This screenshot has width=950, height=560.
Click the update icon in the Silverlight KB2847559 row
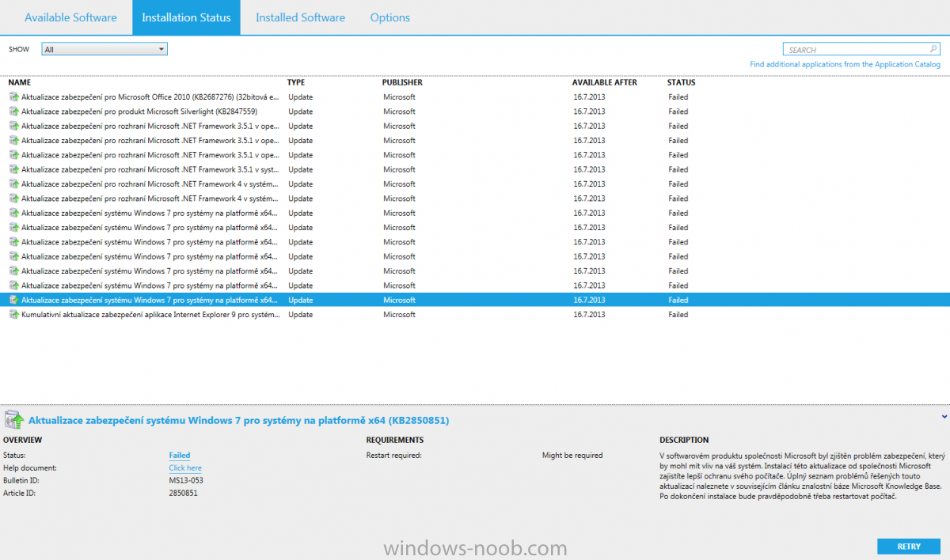13,112
